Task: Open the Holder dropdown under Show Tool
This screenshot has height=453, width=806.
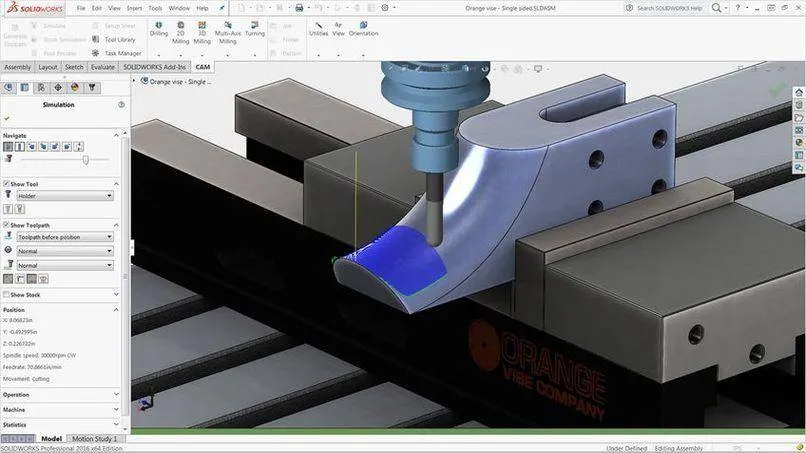Action: pos(65,196)
